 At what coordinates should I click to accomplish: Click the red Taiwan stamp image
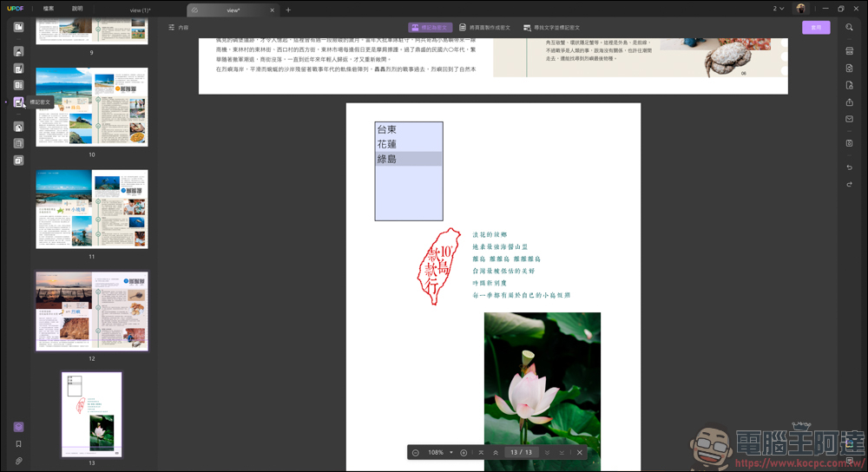point(439,266)
